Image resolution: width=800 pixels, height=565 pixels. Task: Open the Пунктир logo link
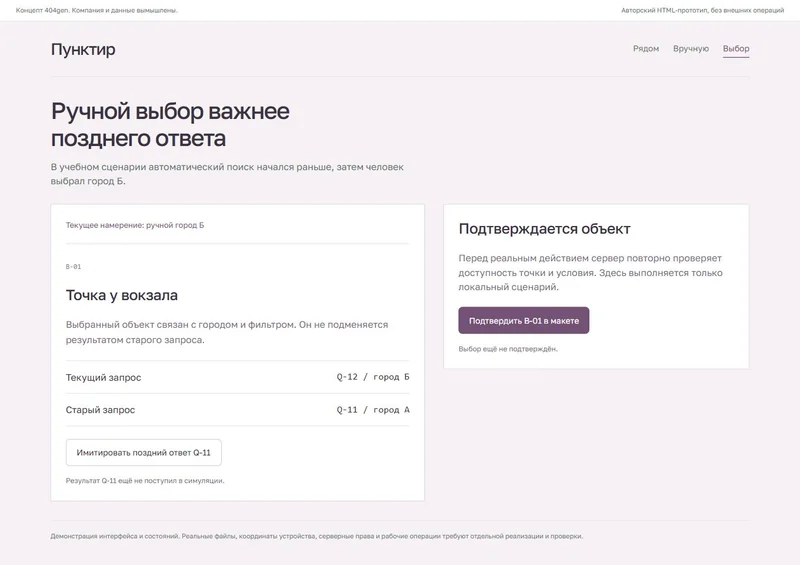click(83, 50)
